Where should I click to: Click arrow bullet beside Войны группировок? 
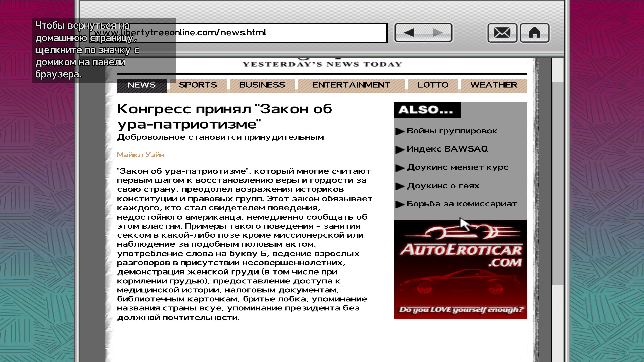[x=399, y=131]
